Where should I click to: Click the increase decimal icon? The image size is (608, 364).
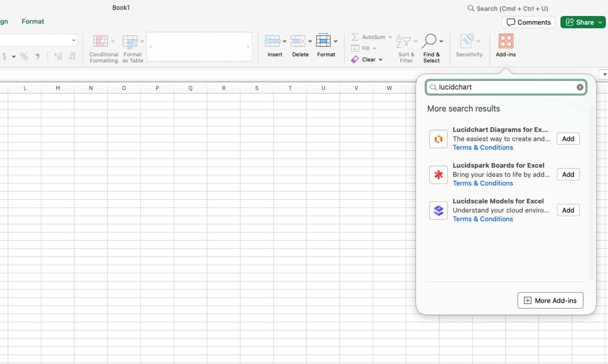(58, 57)
